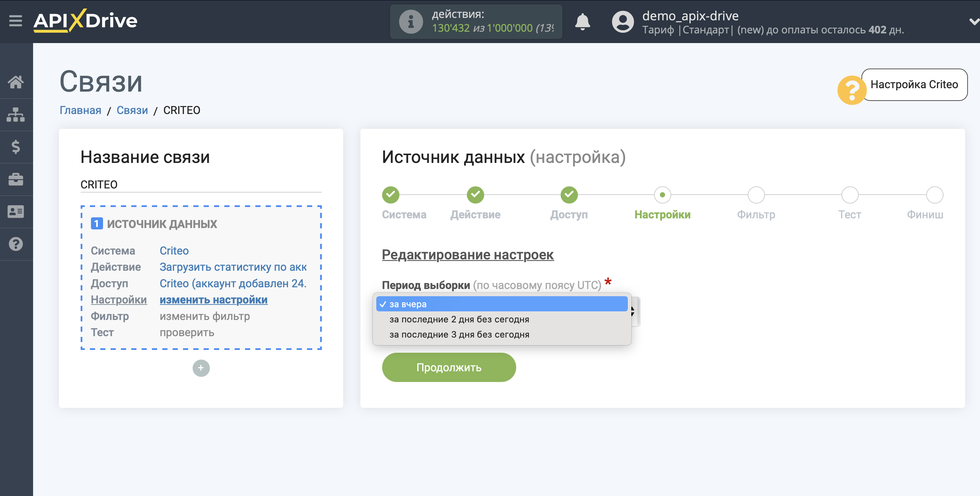
Task: Click the info icon in actions counter
Action: click(x=410, y=22)
